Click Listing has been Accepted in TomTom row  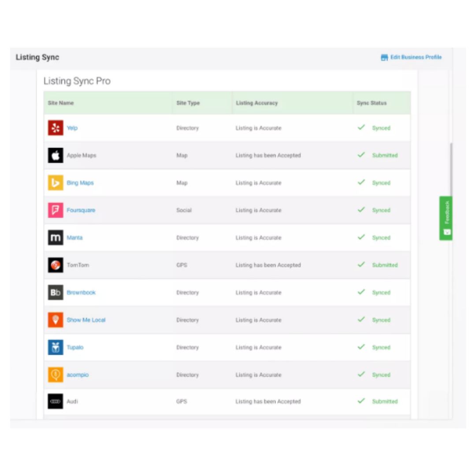coord(268,265)
